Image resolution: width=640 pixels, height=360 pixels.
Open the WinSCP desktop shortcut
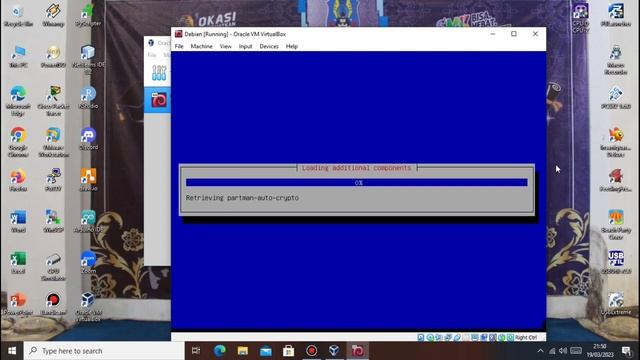tap(53, 221)
